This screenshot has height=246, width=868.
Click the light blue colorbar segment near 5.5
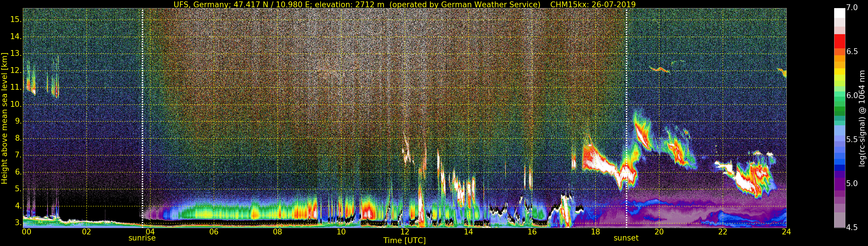point(839,130)
